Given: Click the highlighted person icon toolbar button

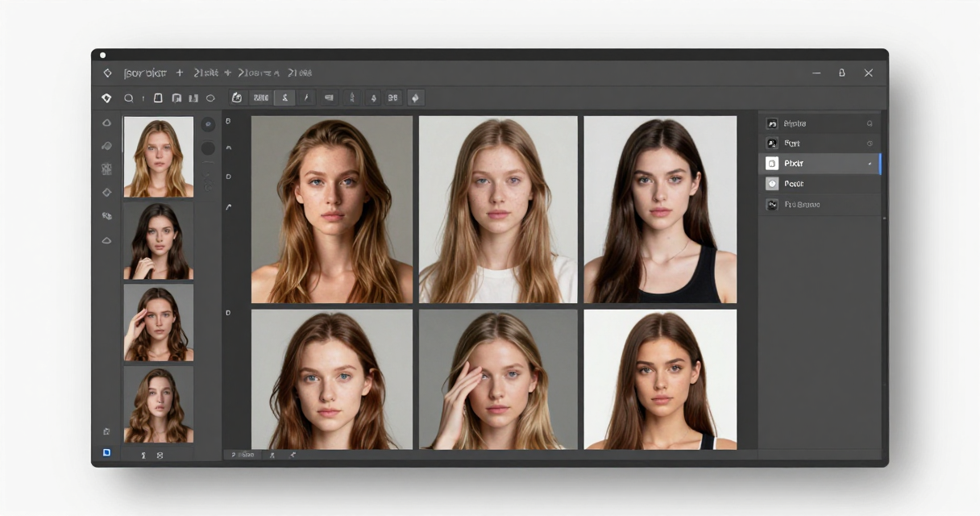Looking at the screenshot, I should [x=284, y=98].
